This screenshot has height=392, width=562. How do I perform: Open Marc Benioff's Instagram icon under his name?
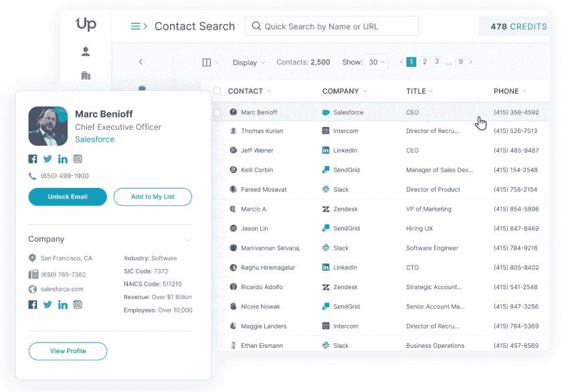pyautogui.click(x=78, y=159)
